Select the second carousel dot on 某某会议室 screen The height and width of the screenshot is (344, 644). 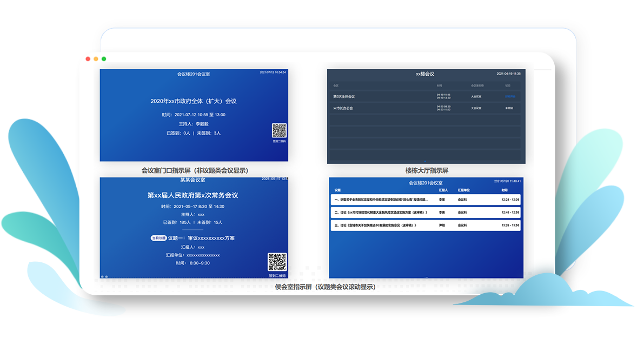tap(106, 276)
